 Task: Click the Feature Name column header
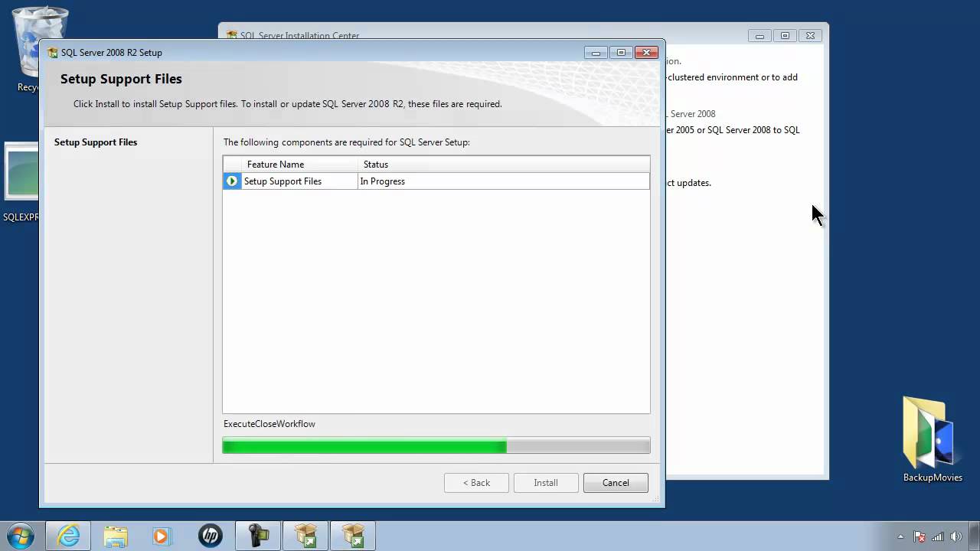275,164
